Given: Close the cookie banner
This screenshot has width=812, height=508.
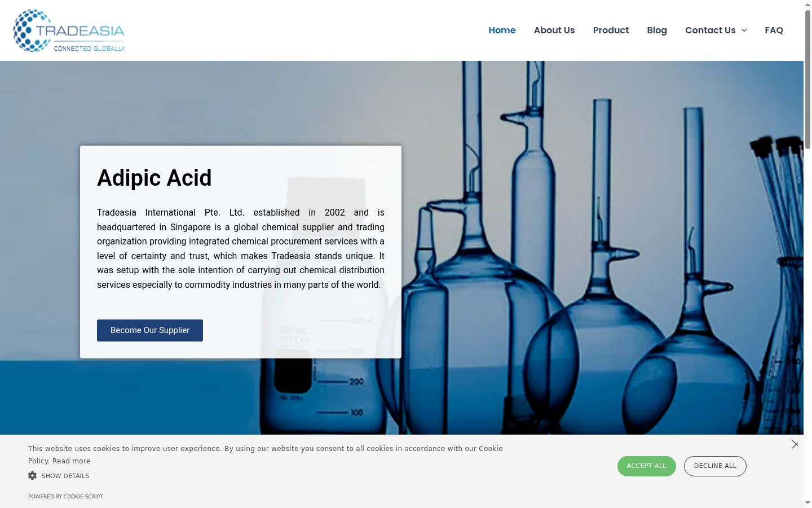Looking at the screenshot, I should [x=795, y=445].
